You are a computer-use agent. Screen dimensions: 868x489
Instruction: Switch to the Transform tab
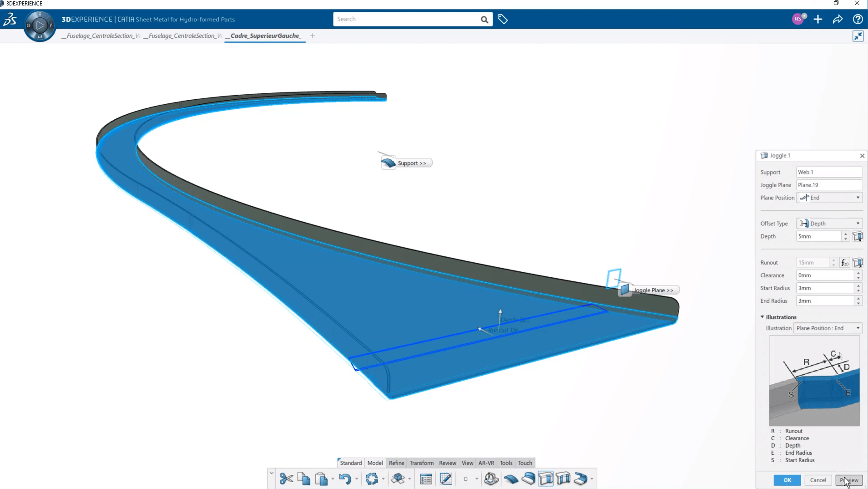click(x=421, y=463)
